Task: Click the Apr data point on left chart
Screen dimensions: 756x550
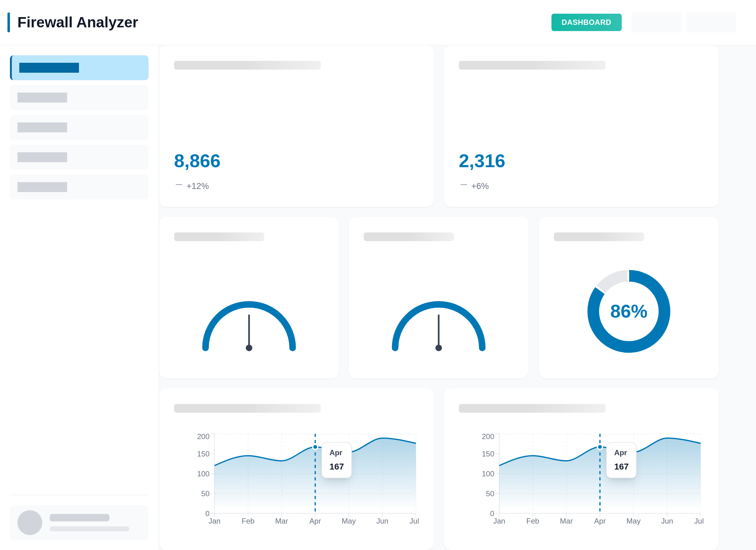Action: point(315,447)
